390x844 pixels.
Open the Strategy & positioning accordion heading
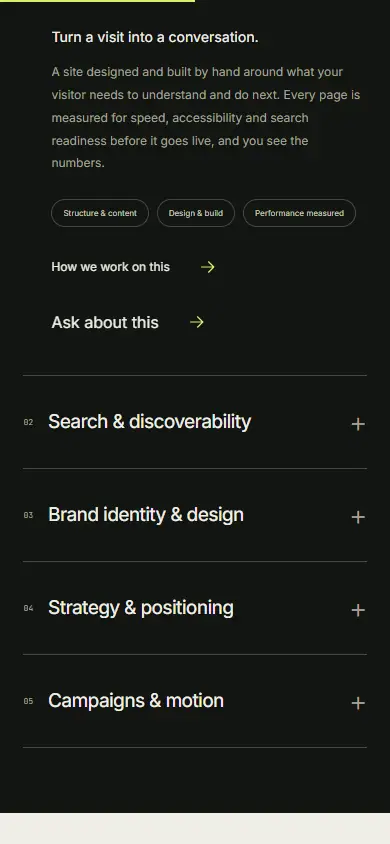[141, 608]
